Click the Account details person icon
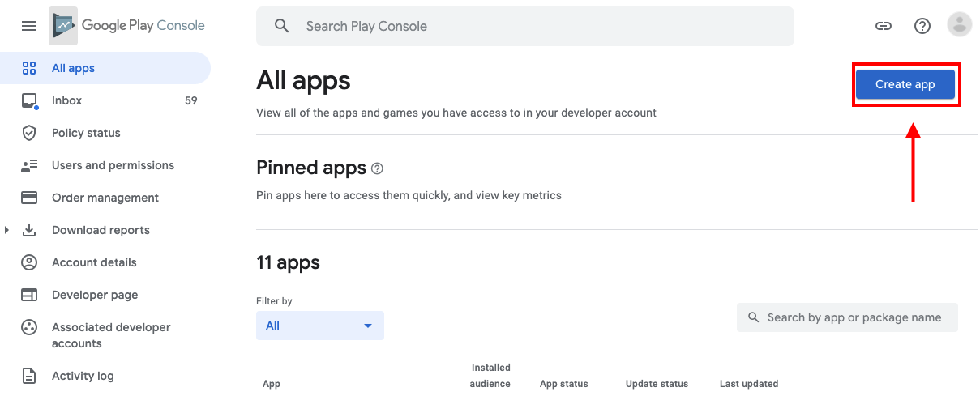Image resolution: width=980 pixels, height=396 pixels. point(29,262)
